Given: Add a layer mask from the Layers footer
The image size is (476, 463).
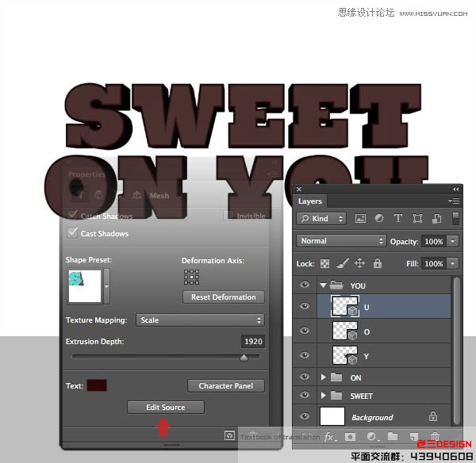Looking at the screenshot, I should coord(350,437).
